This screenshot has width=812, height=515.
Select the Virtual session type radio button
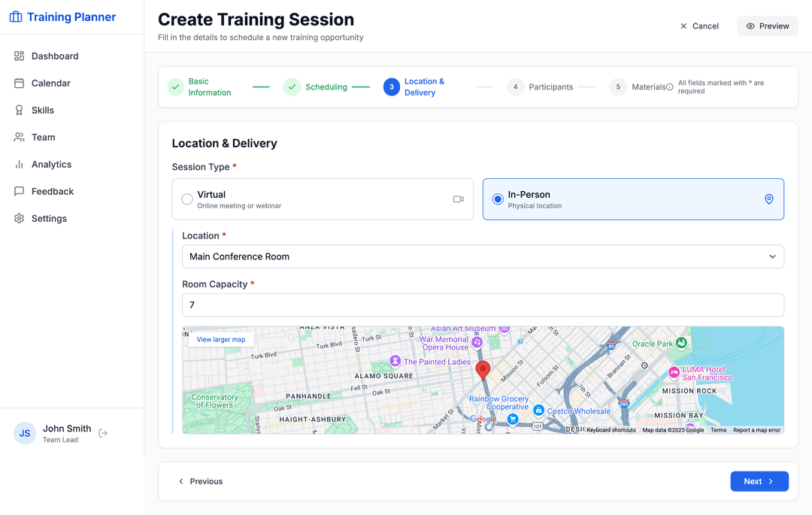click(x=186, y=198)
